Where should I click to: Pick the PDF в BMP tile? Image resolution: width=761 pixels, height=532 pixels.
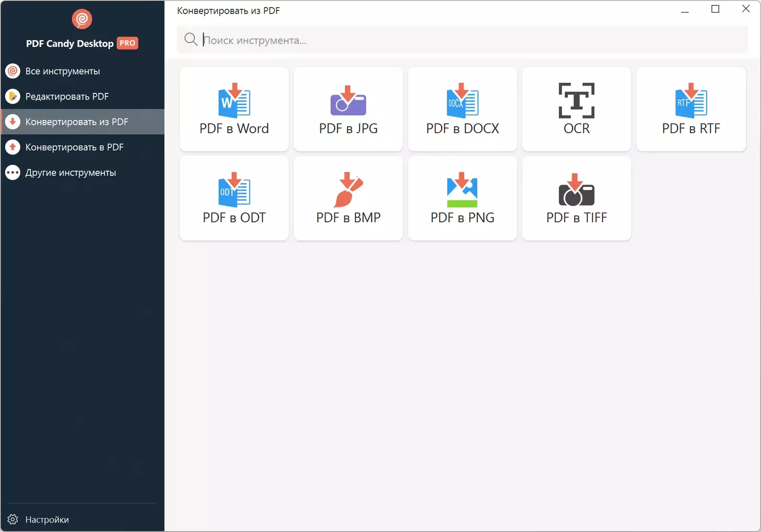click(348, 198)
